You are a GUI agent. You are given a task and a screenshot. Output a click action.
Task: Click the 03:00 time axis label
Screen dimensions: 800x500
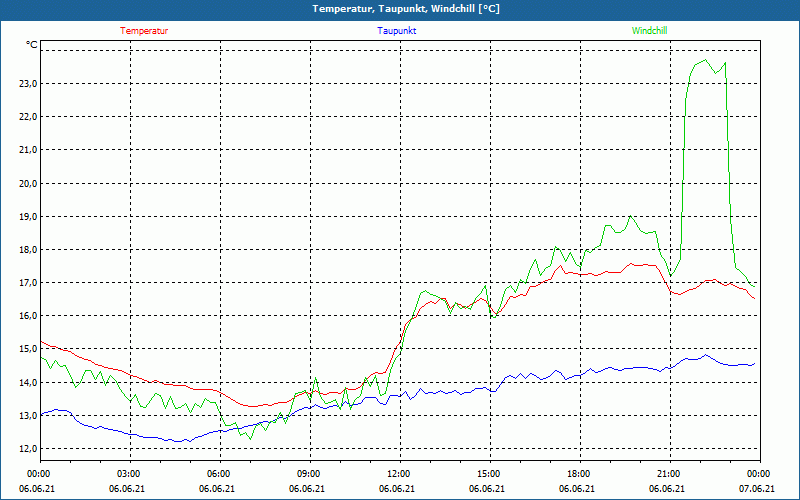coord(127,474)
